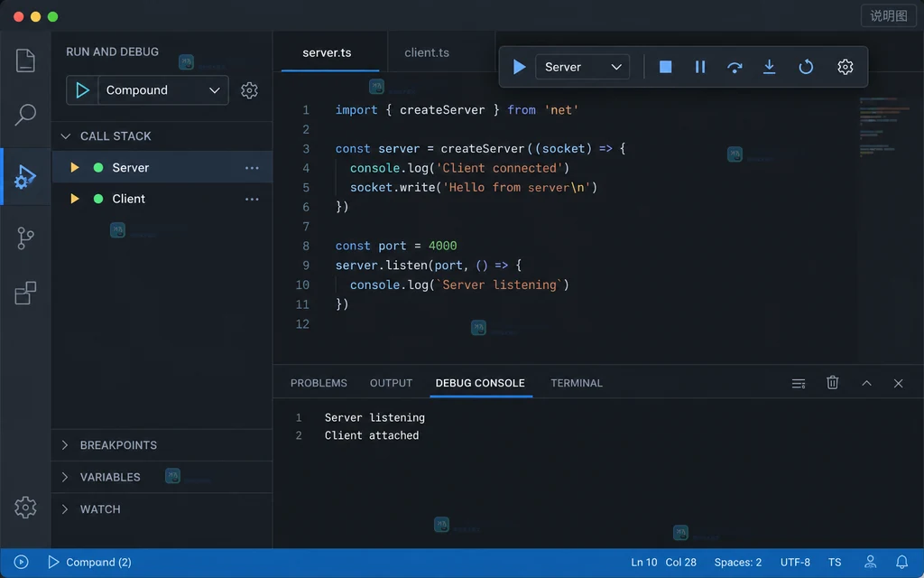Screen dimensions: 924x578
Task: Click the macOS green zoom window button
Action: click(53, 16)
